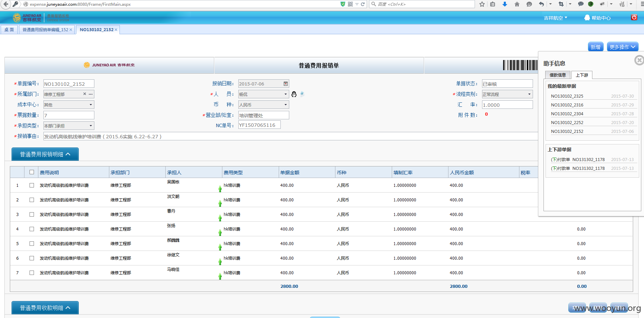Open the calendar icon for 报销日期

click(286, 84)
